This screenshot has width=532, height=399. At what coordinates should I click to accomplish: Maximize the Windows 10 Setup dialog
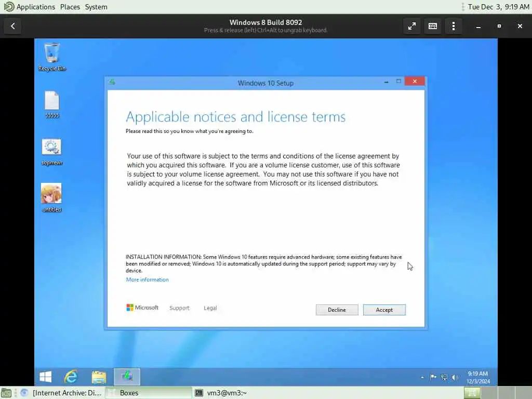pyautogui.click(x=398, y=82)
